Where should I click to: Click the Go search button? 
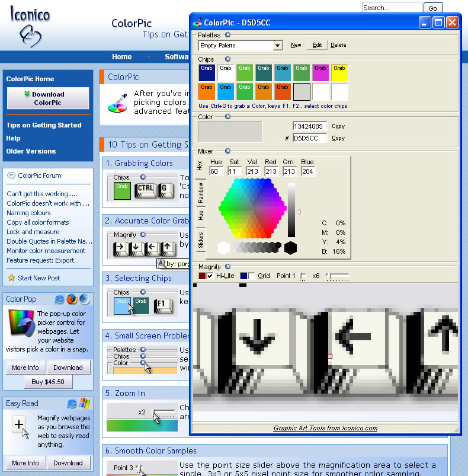point(433,8)
